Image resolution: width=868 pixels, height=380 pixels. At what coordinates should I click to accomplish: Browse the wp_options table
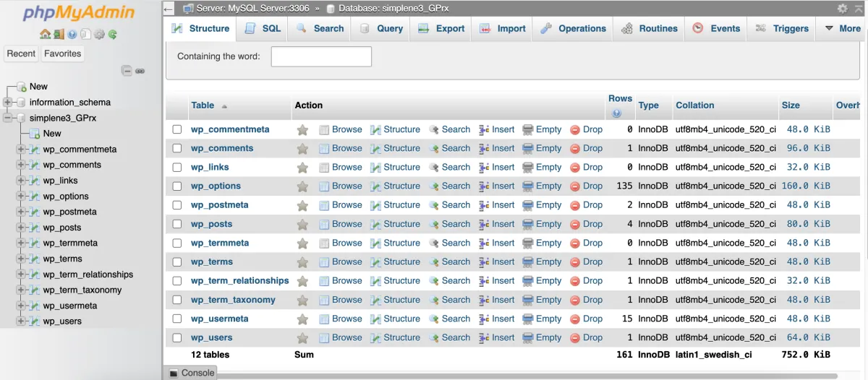tap(341, 186)
